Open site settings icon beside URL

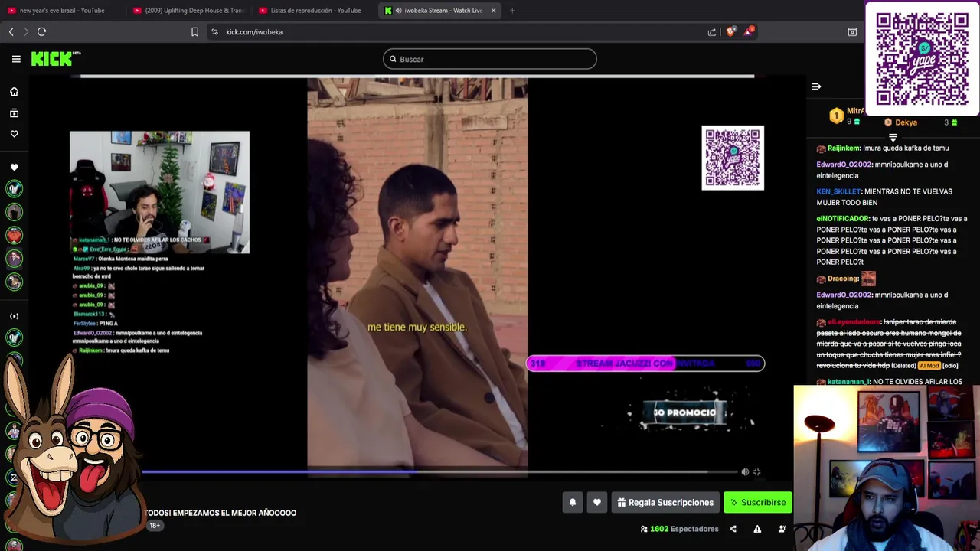pos(214,31)
